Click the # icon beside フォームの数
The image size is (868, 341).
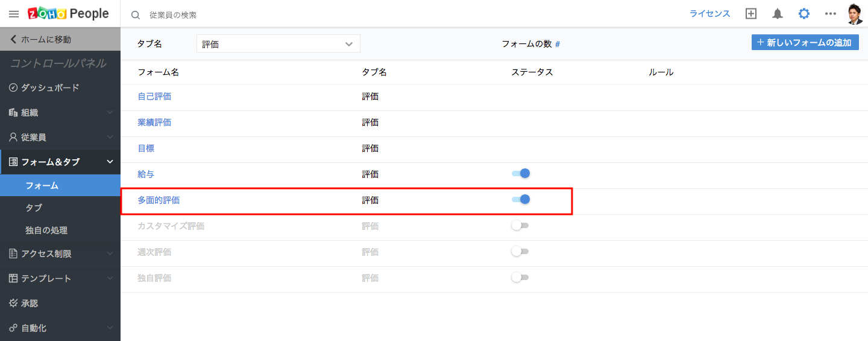[x=558, y=44]
